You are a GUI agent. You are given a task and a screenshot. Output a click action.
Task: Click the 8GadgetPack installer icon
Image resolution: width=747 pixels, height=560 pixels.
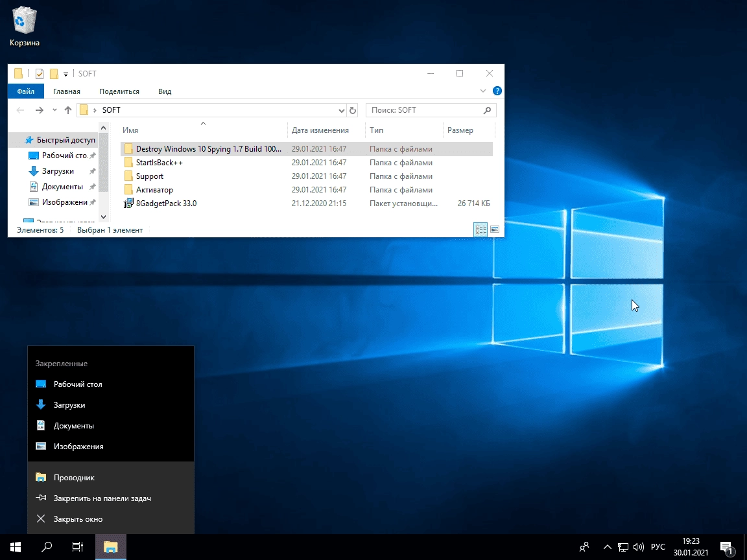point(128,204)
